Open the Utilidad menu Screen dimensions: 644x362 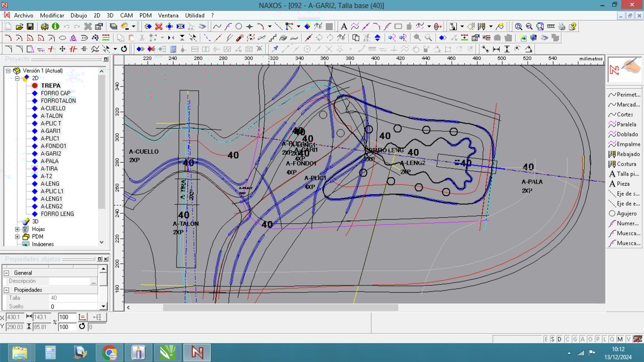(x=194, y=15)
